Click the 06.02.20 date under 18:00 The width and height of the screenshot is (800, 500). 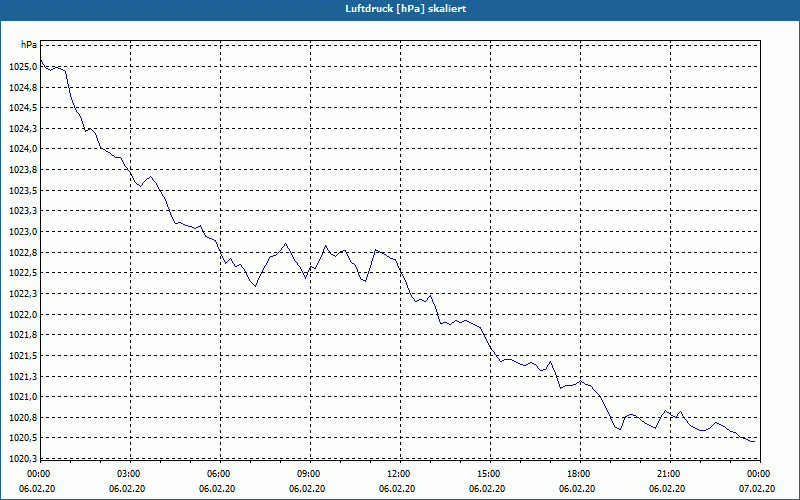click(x=577, y=488)
